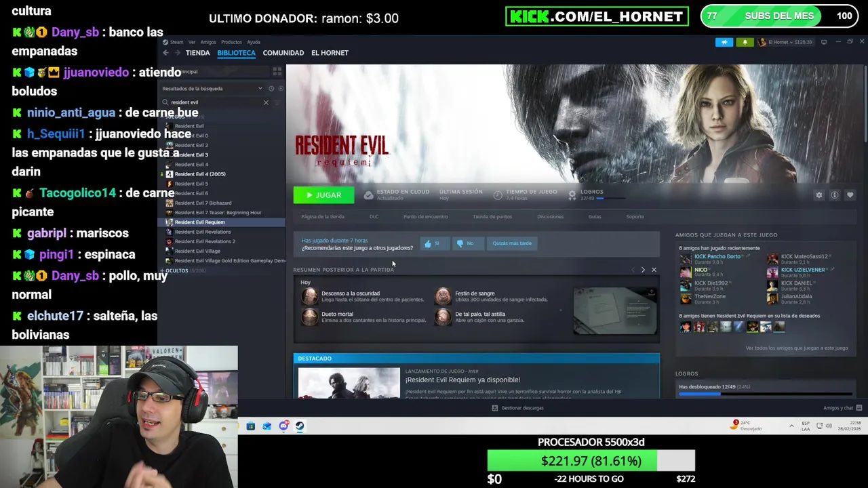Open the Ayuda menu
Image resolution: width=868 pixels, height=488 pixels.
(x=254, y=42)
